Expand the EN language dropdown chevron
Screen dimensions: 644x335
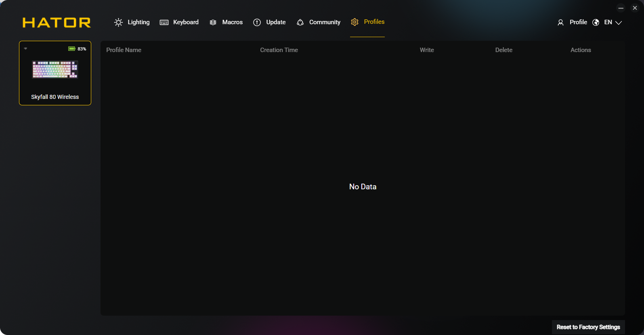pyautogui.click(x=619, y=23)
